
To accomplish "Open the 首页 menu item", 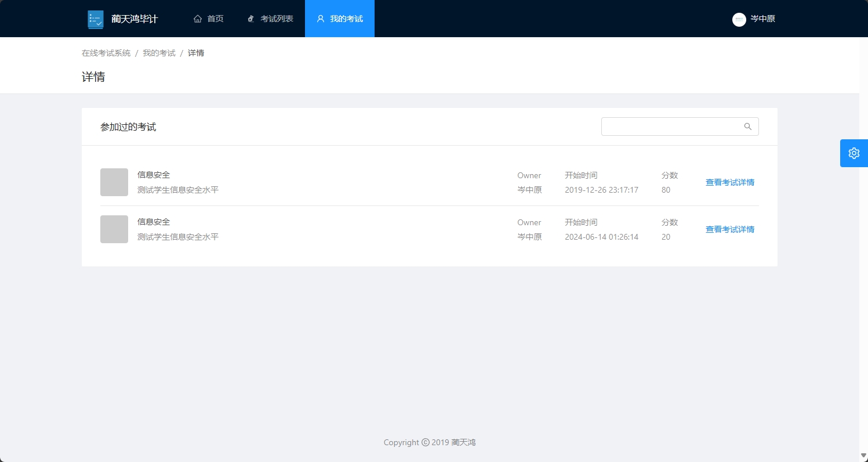I will pyautogui.click(x=209, y=19).
